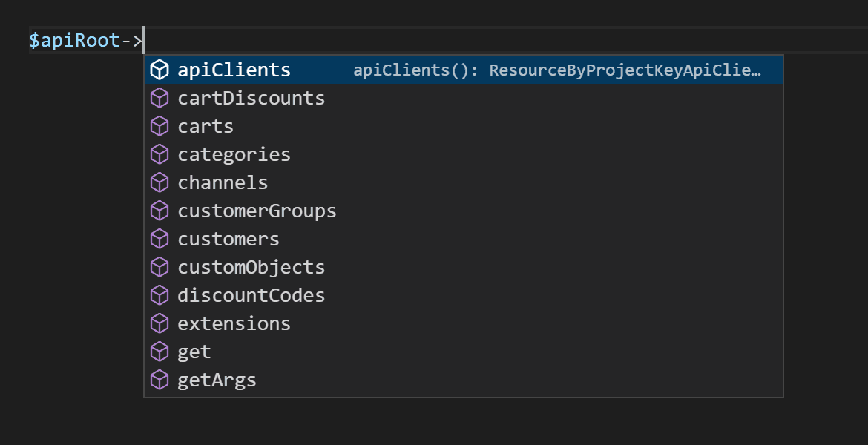Insert the customerGroups suggestion
868x445 pixels.
[x=257, y=211]
